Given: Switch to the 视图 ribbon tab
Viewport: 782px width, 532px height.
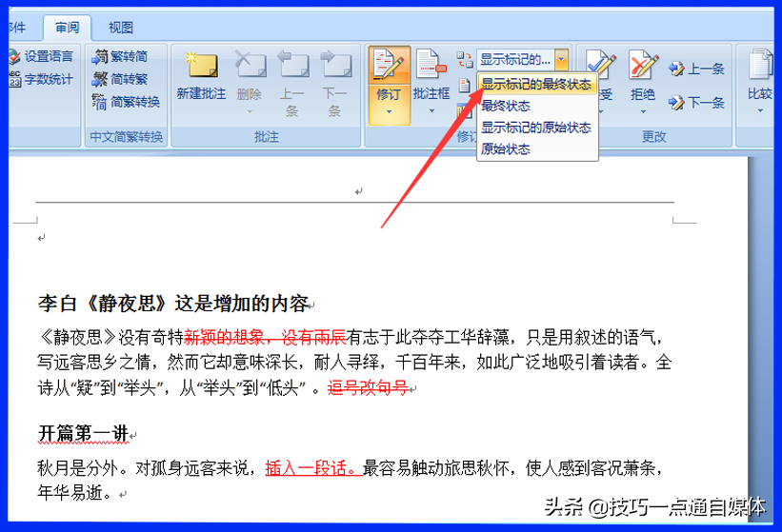Looking at the screenshot, I should point(121,28).
